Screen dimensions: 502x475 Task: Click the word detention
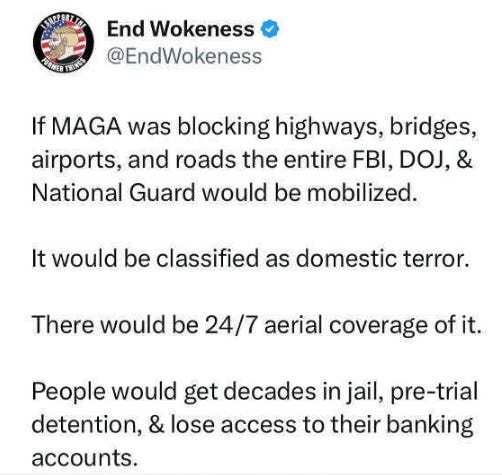(85, 424)
